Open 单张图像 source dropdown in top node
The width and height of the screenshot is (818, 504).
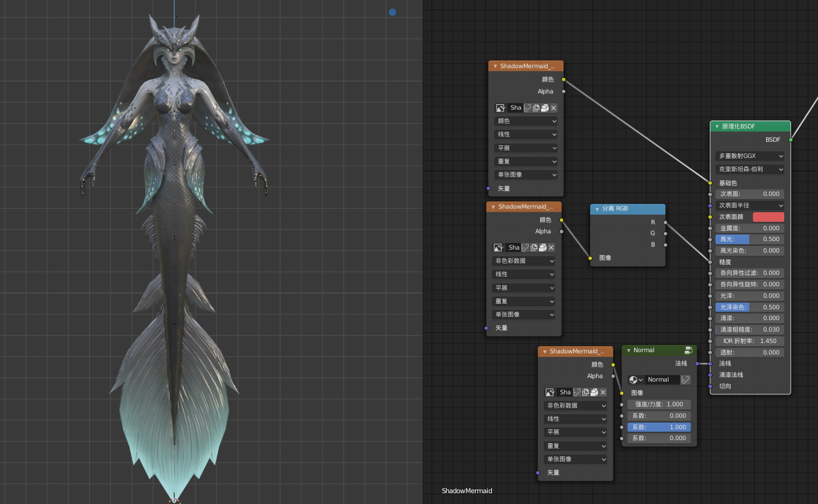tap(526, 175)
